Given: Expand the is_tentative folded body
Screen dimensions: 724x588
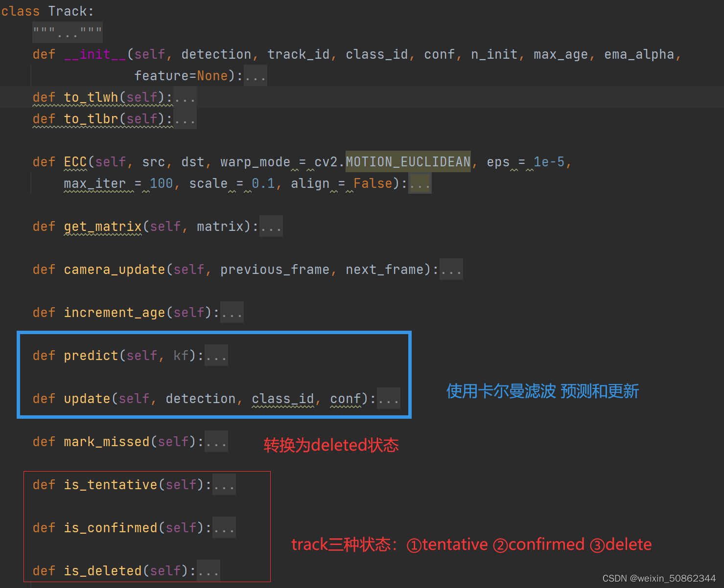Looking at the screenshot, I should coord(224,484).
